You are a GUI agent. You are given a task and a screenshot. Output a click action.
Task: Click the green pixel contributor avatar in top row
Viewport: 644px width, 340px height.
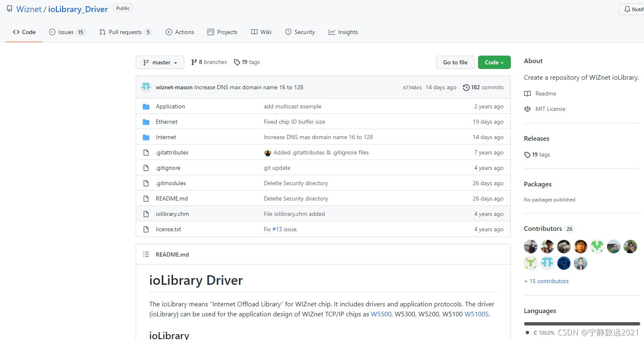tap(597, 247)
